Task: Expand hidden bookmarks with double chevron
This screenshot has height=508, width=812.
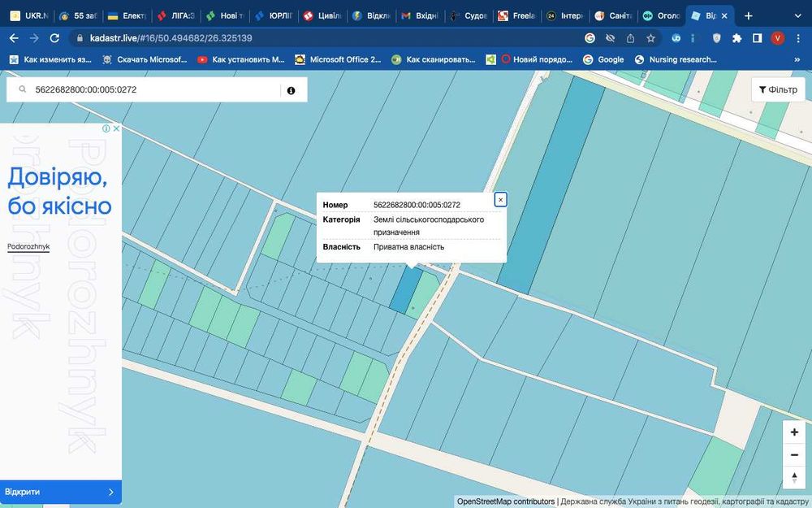Action: pos(797,59)
